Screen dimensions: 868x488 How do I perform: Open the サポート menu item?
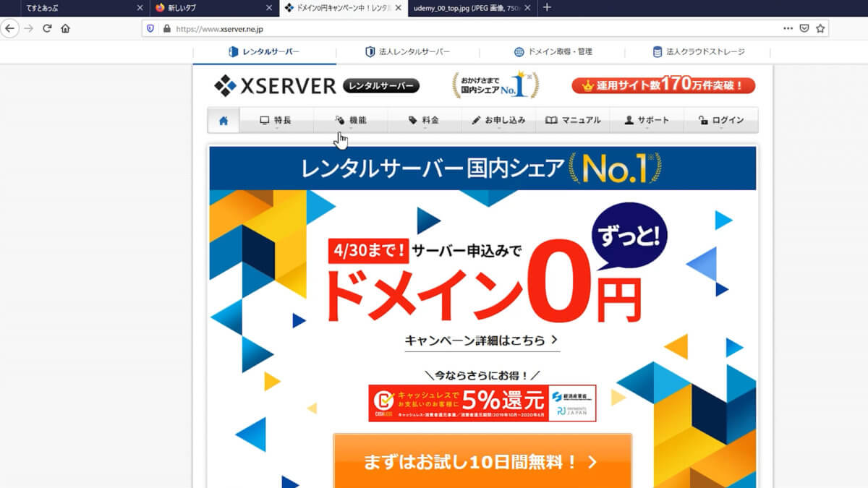pos(647,121)
